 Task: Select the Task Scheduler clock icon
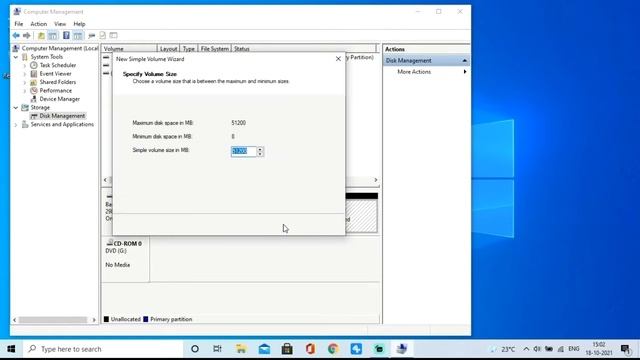point(34,65)
